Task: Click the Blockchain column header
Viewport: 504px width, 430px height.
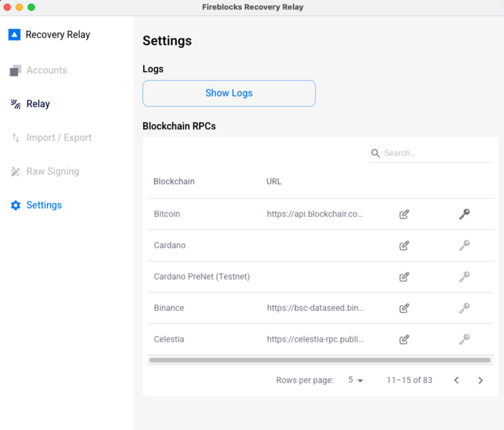Action: coord(174,182)
